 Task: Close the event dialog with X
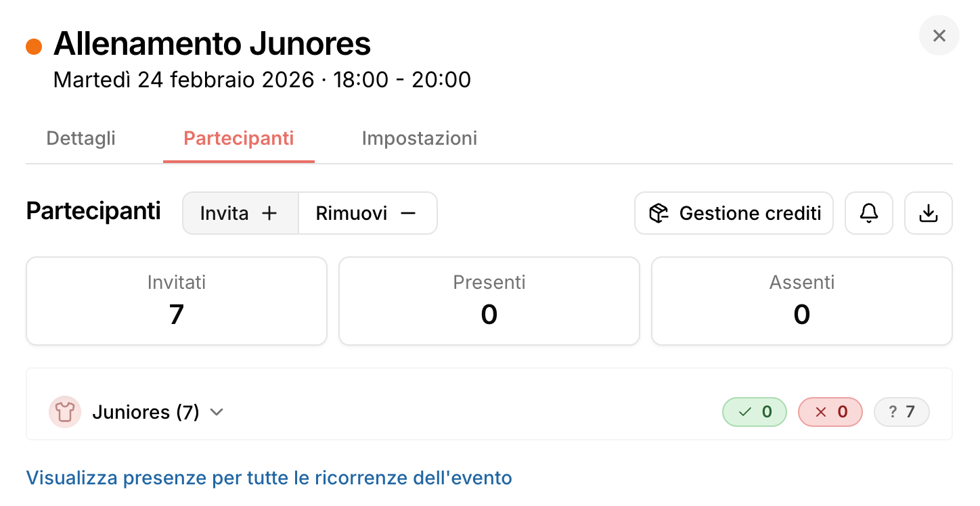(x=939, y=36)
